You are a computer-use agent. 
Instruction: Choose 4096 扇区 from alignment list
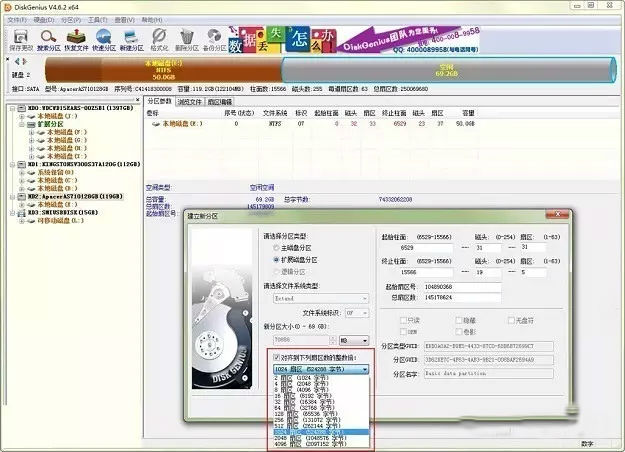(x=321, y=444)
